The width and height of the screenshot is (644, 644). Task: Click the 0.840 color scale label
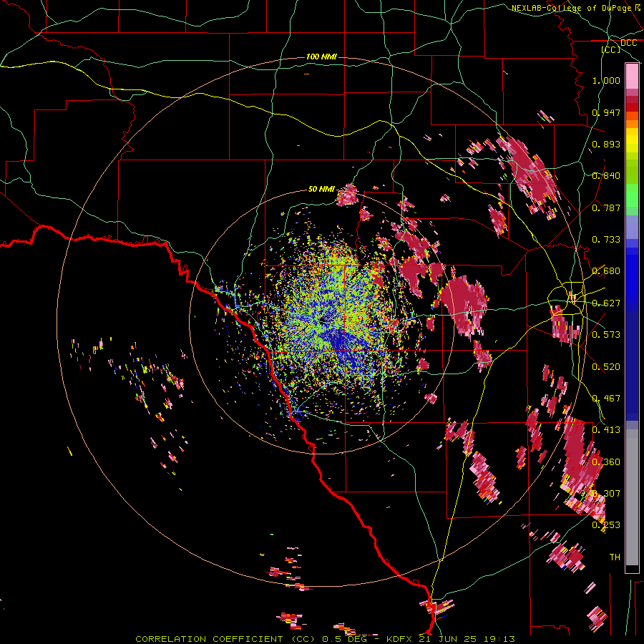pyautogui.click(x=606, y=176)
